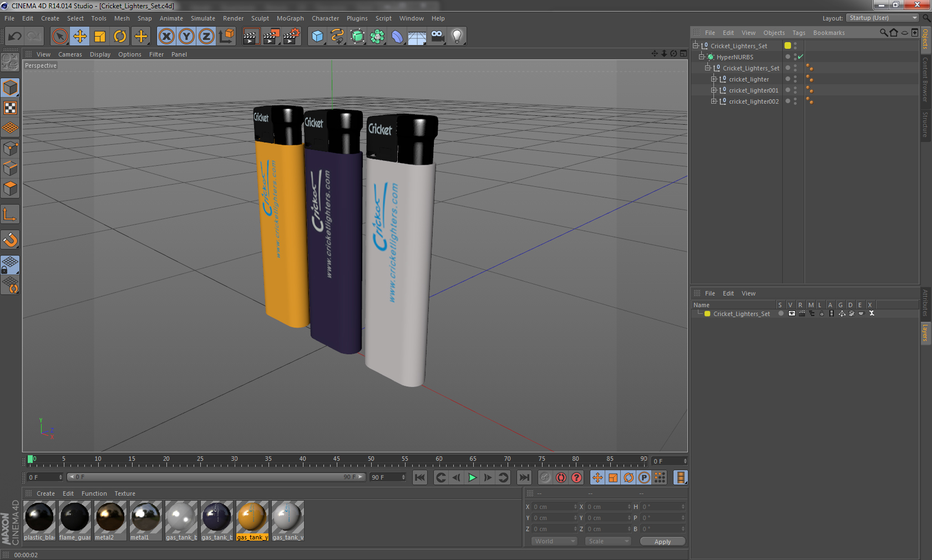Image resolution: width=932 pixels, height=560 pixels.
Task: Toggle Z axis lock
Action: [206, 37]
